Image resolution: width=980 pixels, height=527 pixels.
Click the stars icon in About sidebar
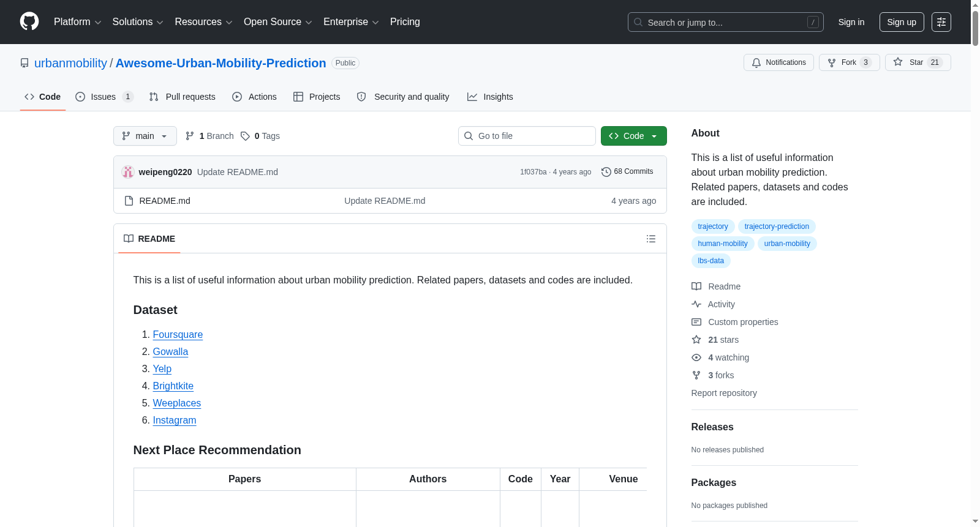pos(696,340)
